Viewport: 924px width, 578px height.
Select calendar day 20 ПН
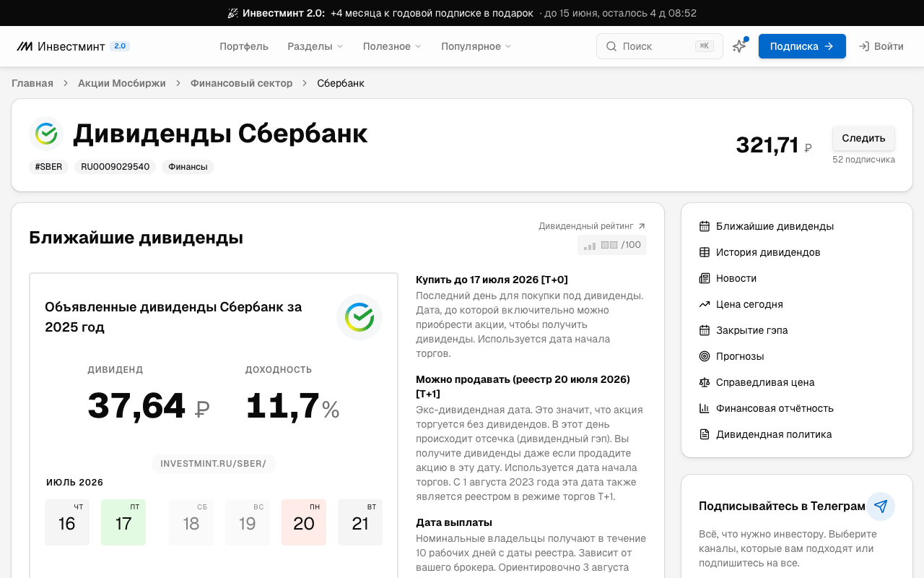(304, 522)
